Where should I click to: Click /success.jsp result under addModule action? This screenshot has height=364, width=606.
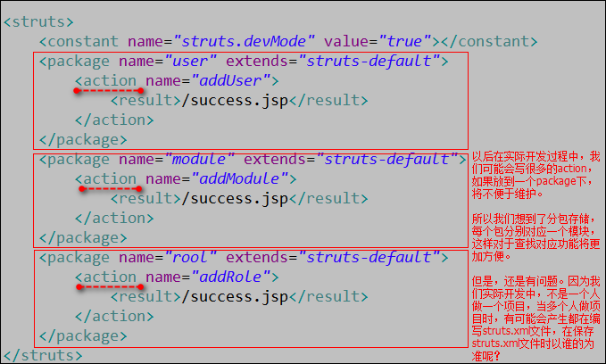[236, 199]
